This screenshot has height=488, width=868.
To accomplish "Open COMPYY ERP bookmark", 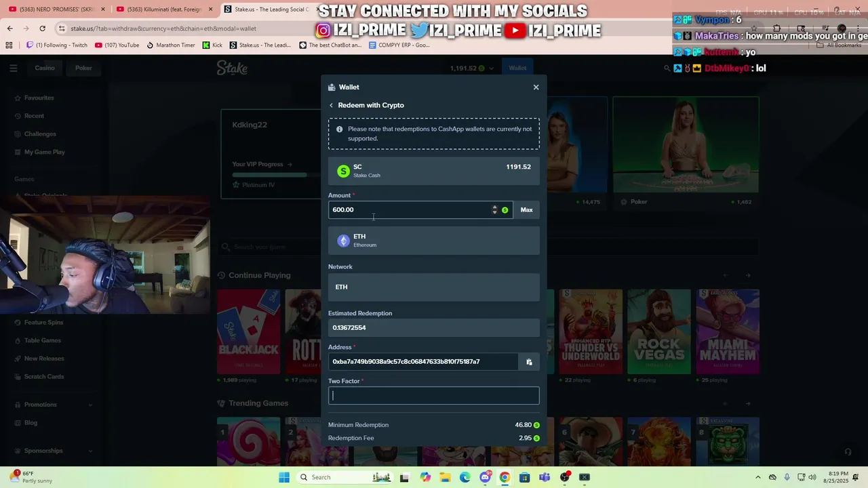I will tap(399, 45).
